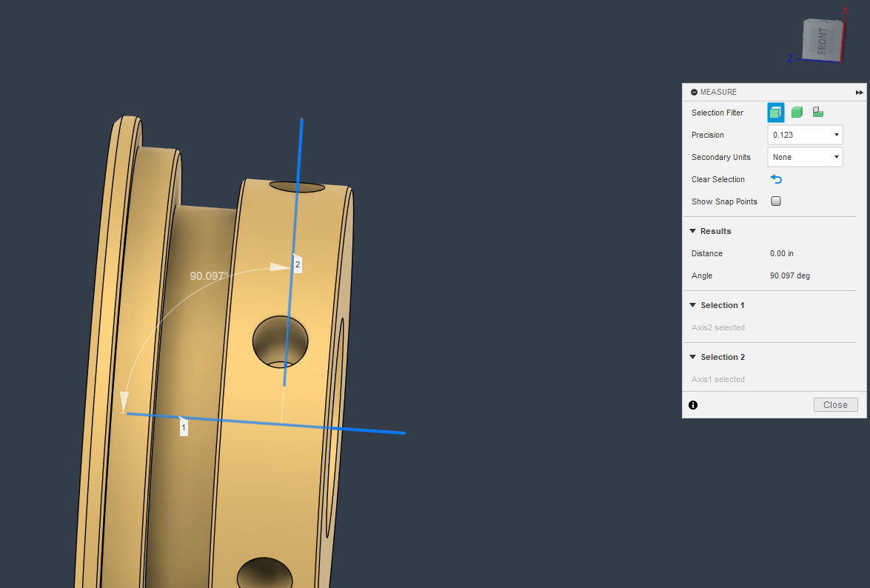Collapse the Measure panel with minus icon
Screen dimensions: 870x588
pos(694,92)
